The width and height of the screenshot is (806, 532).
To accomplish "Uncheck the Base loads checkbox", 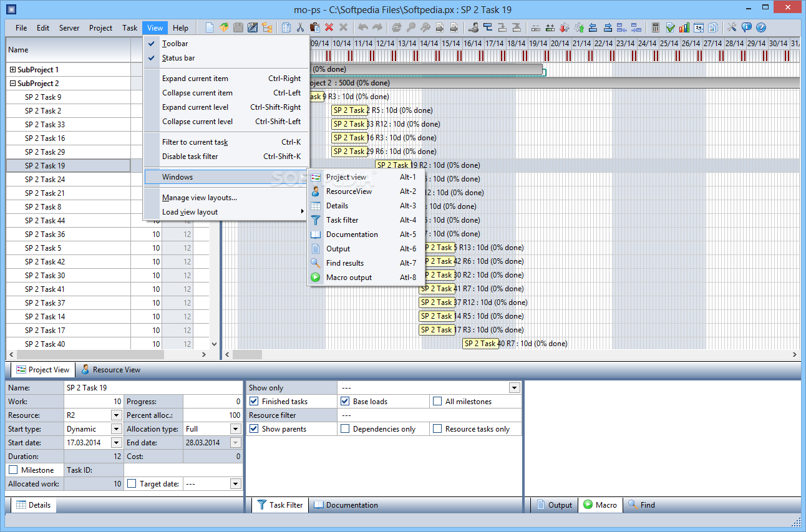I will tap(345, 402).
